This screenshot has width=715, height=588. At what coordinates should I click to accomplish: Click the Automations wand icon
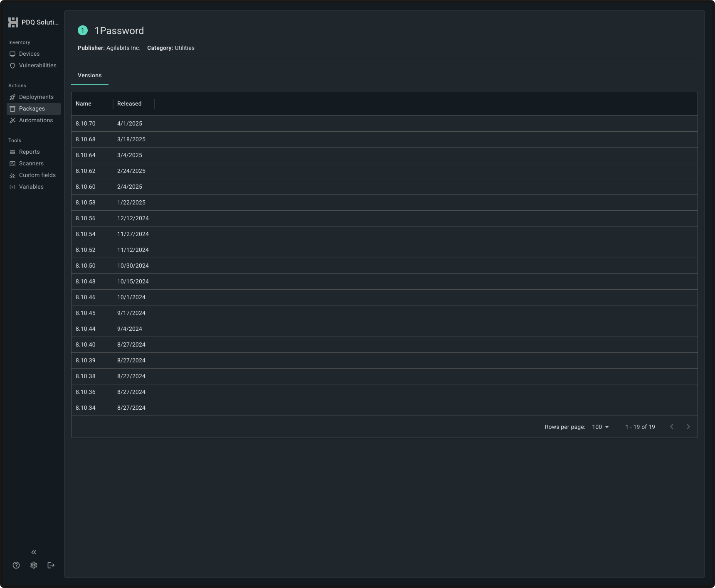[x=12, y=121]
